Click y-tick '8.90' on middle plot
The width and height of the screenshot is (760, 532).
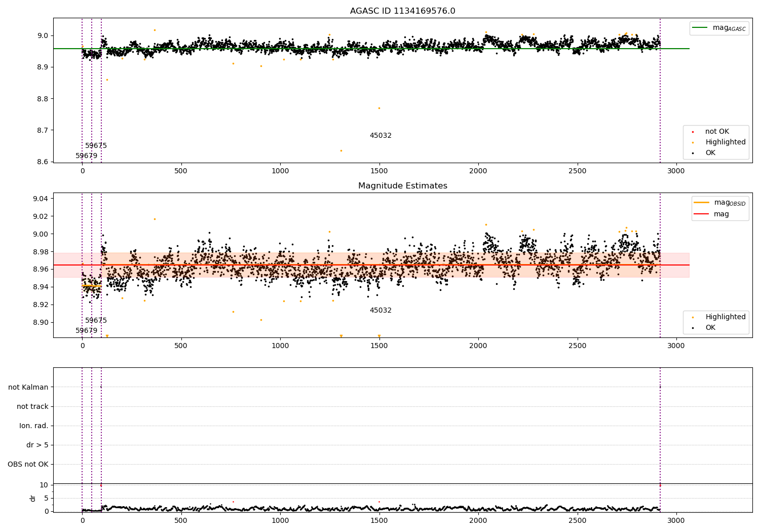click(x=41, y=323)
